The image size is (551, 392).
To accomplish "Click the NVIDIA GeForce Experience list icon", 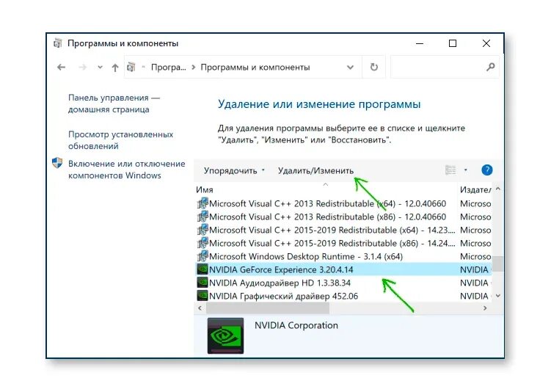I will (202, 269).
